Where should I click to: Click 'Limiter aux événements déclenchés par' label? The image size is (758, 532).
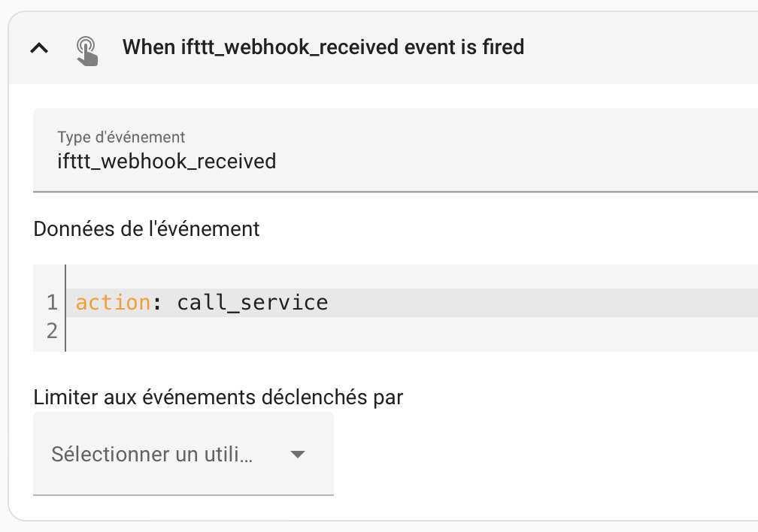pyautogui.click(x=218, y=397)
